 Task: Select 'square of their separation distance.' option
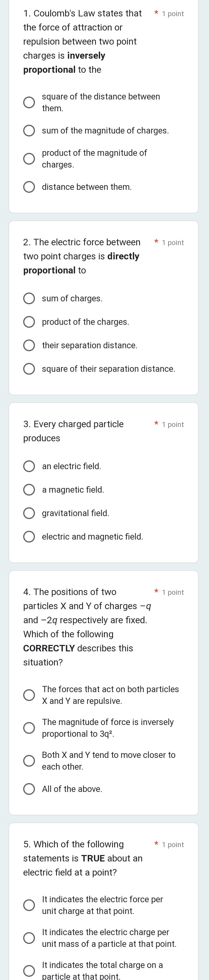29,369
